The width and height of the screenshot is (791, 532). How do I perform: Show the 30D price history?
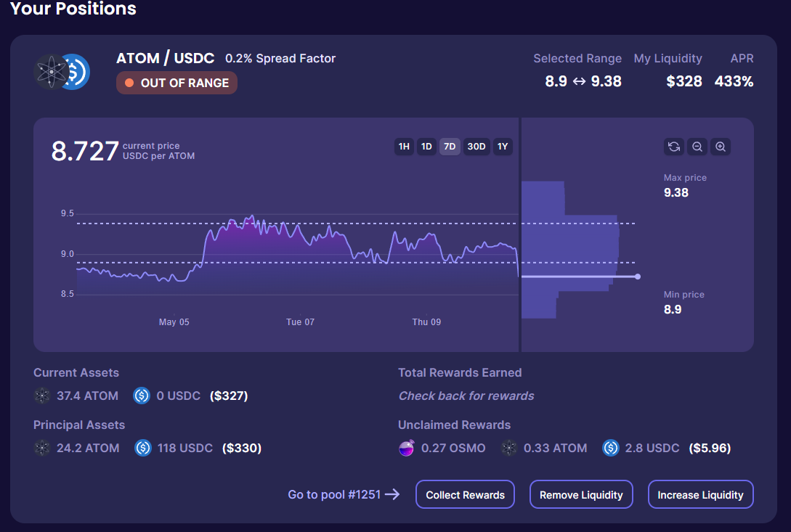click(x=476, y=147)
